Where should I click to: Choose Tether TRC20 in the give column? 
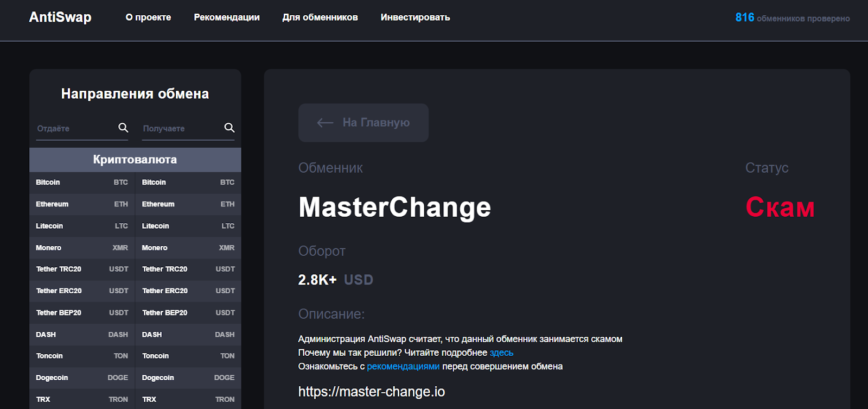82,269
